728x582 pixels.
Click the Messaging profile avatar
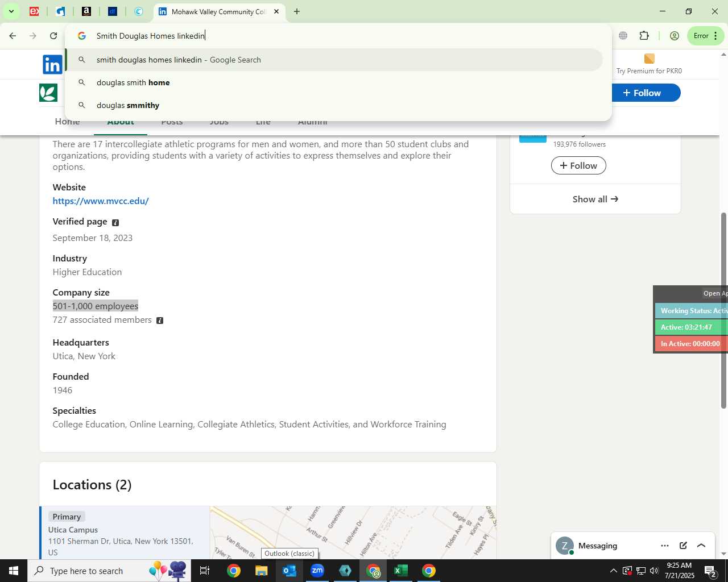pyautogui.click(x=564, y=546)
